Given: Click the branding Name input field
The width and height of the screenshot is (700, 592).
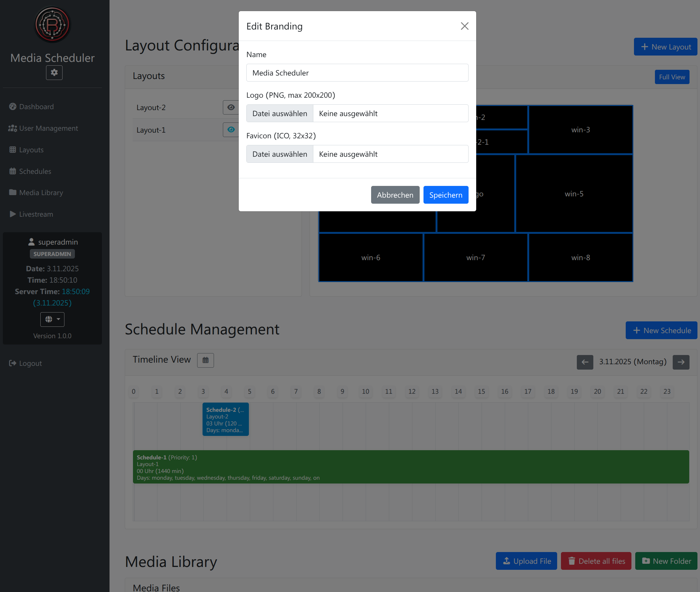Looking at the screenshot, I should pos(357,73).
